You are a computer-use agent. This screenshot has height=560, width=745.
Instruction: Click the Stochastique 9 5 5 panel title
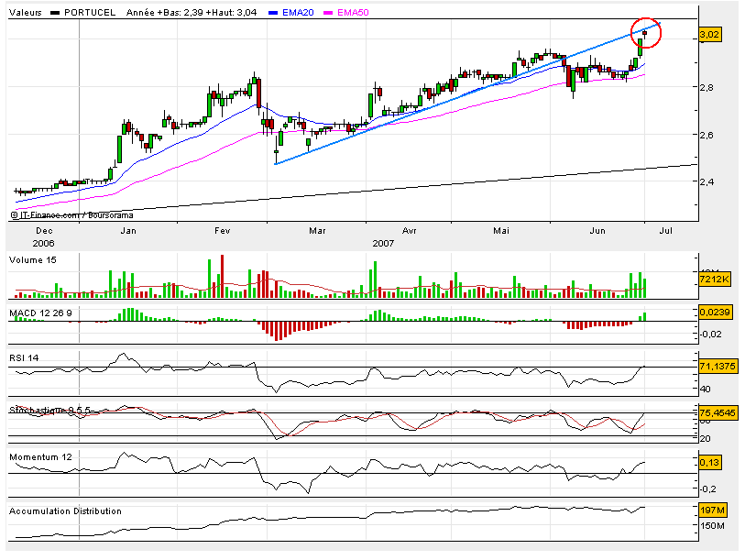click(49, 410)
